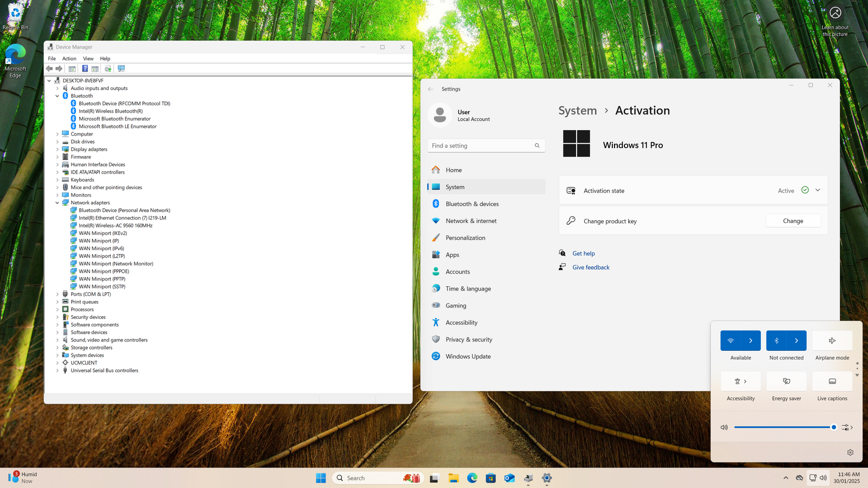Screen dimensions: 868x488
Task: Toggle Wi-Fi in quick settings panel
Action: click(731, 341)
